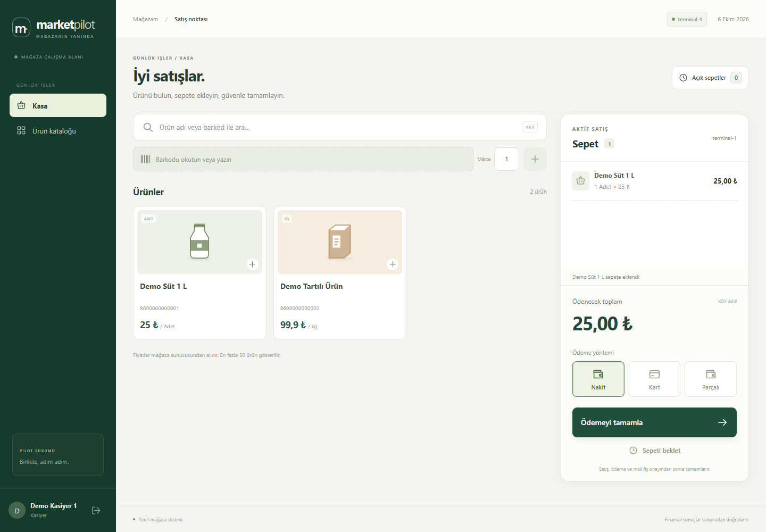Select Parçalı payment method
This screenshot has width=766, height=532.
(711, 379)
